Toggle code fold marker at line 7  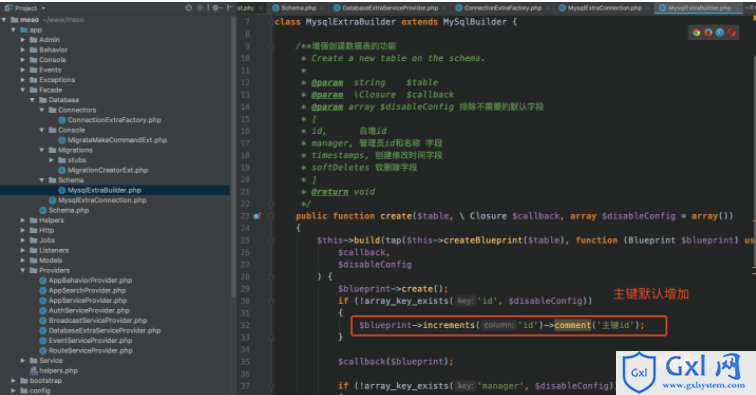(x=271, y=22)
